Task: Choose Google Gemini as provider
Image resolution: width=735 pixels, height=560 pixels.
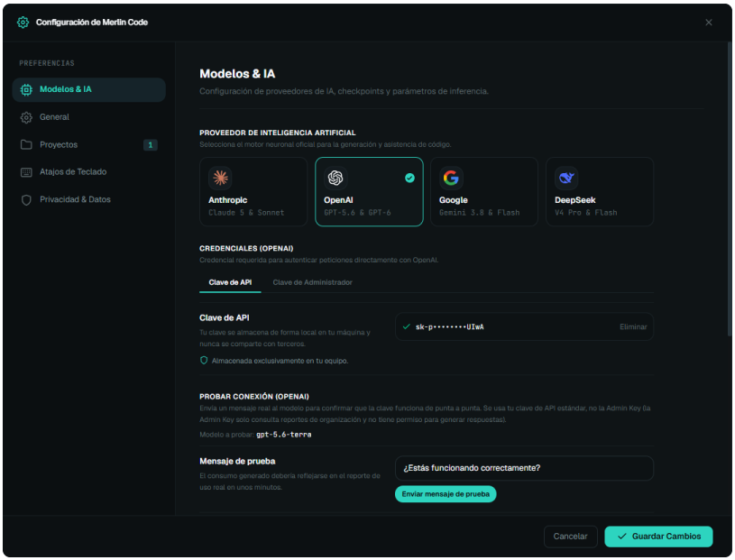Action: 484,192
